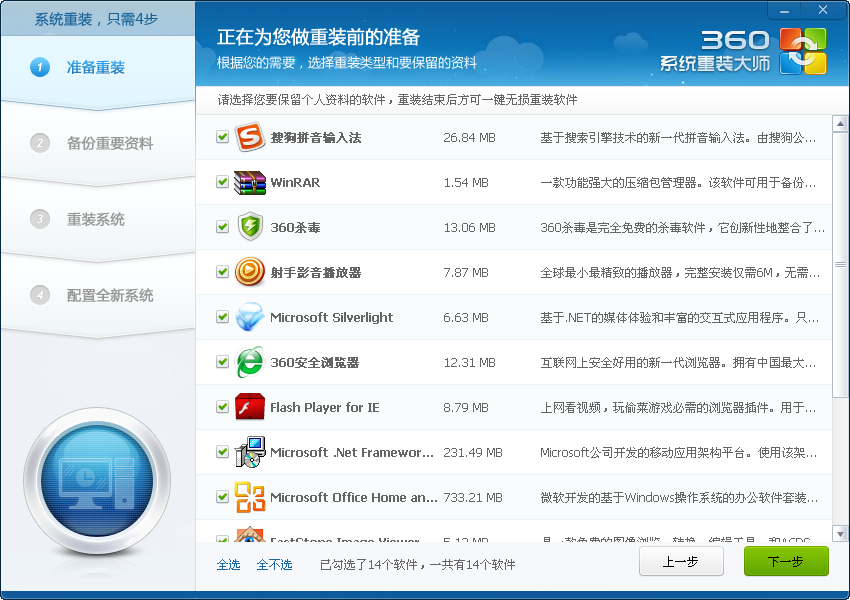Click the WinRAR books icon
The image size is (850, 600).
pos(249,182)
